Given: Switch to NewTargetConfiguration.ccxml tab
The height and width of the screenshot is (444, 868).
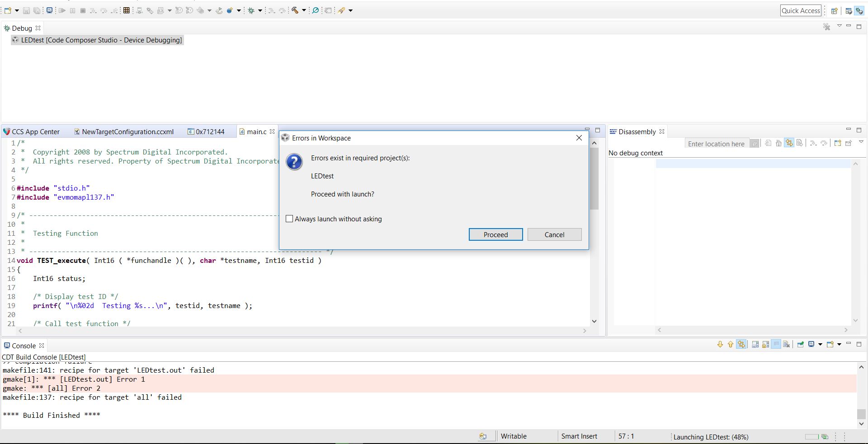Looking at the screenshot, I should point(123,131).
